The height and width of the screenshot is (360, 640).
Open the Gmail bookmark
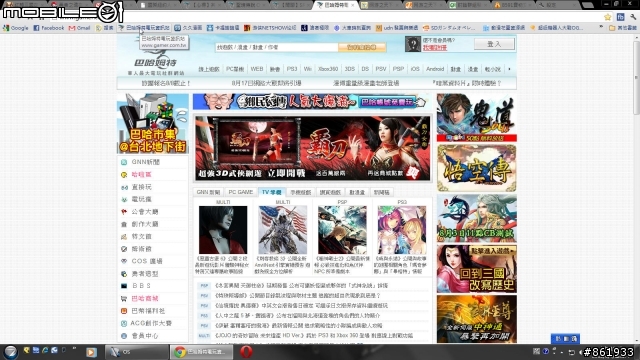pyautogui.click(x=79, y=28)
